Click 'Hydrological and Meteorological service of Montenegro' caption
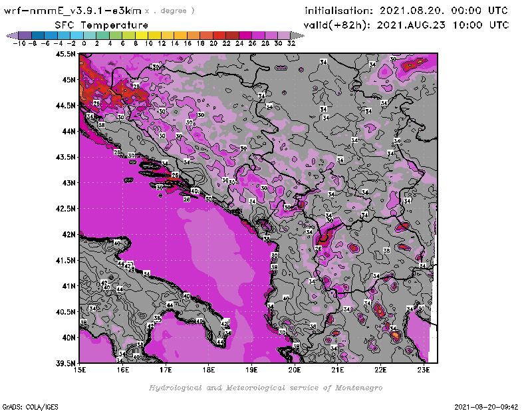Screen dimensions: 532x411 point(265,388)
